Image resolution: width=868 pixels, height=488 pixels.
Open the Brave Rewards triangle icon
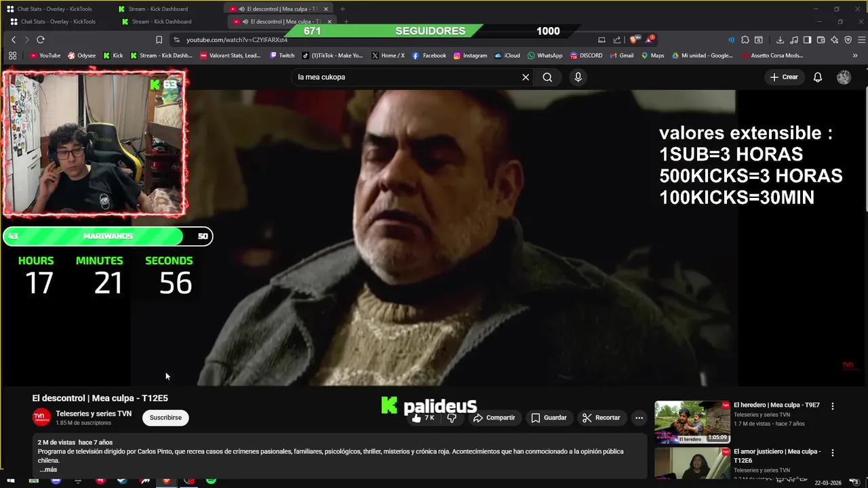click(x=650, y=40)
